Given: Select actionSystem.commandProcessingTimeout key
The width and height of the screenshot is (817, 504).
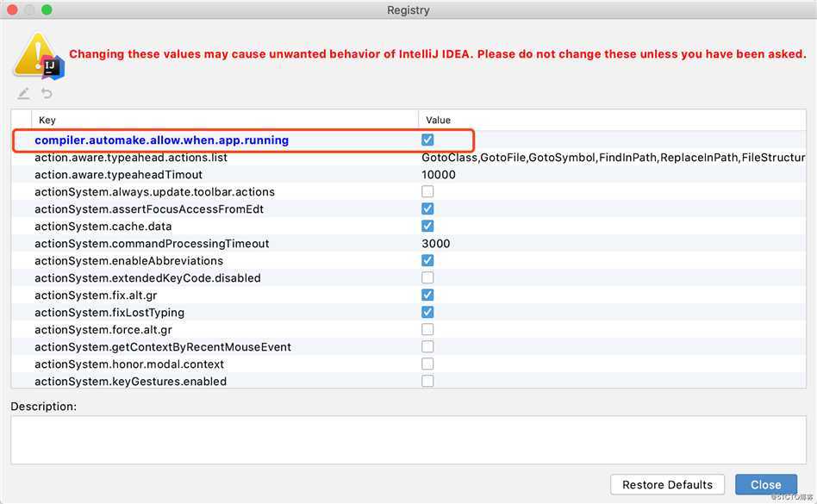Looking at the screenshot, I should coord(152,243).
